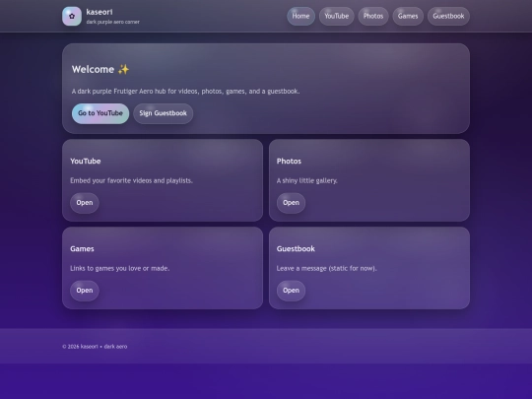This screenshot has width=532, height=399.
Task: Click the footer copyright text
Action: click(95, 347)
